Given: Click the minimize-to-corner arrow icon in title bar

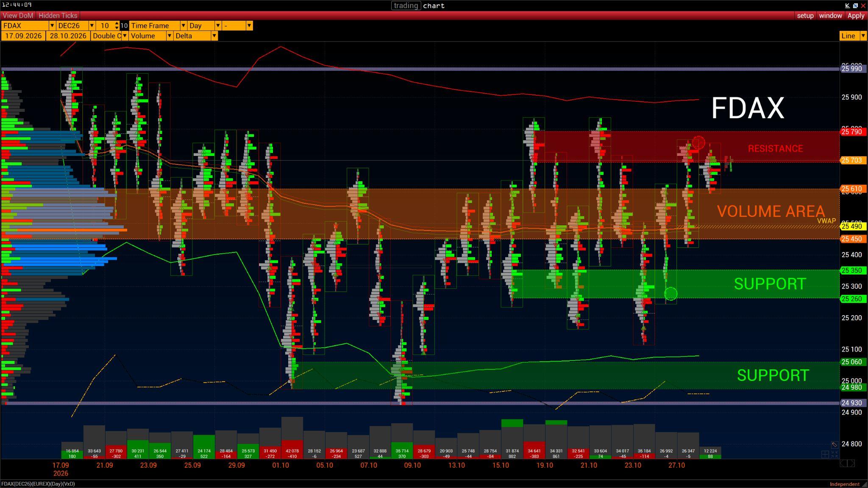Looking at the screenshot, I should coord(847,6).
